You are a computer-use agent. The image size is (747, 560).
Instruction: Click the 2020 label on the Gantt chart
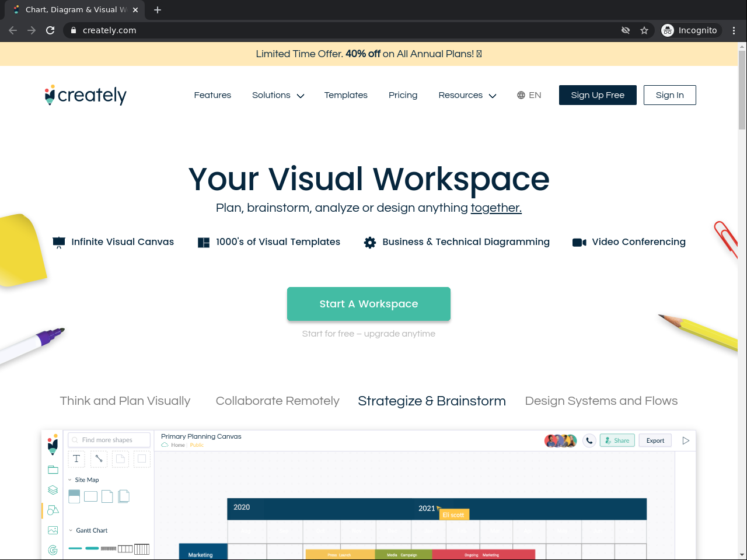pyautogui.click(x=242, y=508)
